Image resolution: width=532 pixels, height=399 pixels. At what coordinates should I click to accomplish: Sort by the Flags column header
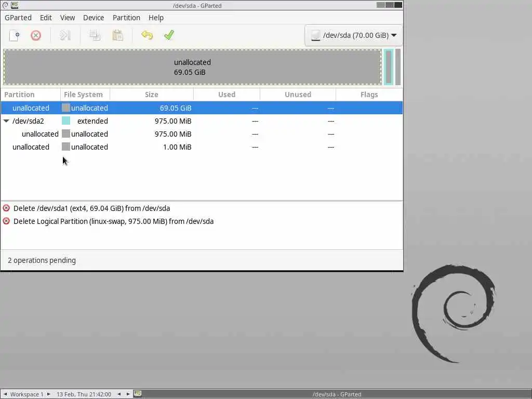(x=369, y=95)
